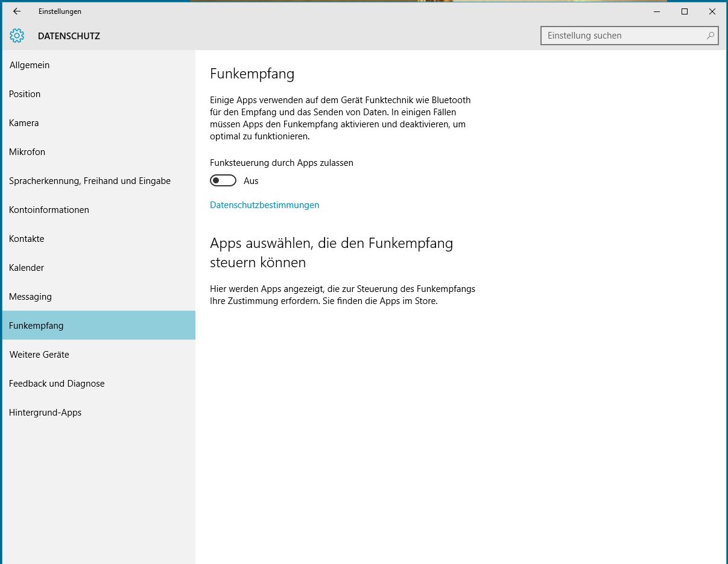The width and height of the screenshot is (728, 564).
Task: Select Kontoinformationen in the sidebar
Action: click(x=99, y=210)
